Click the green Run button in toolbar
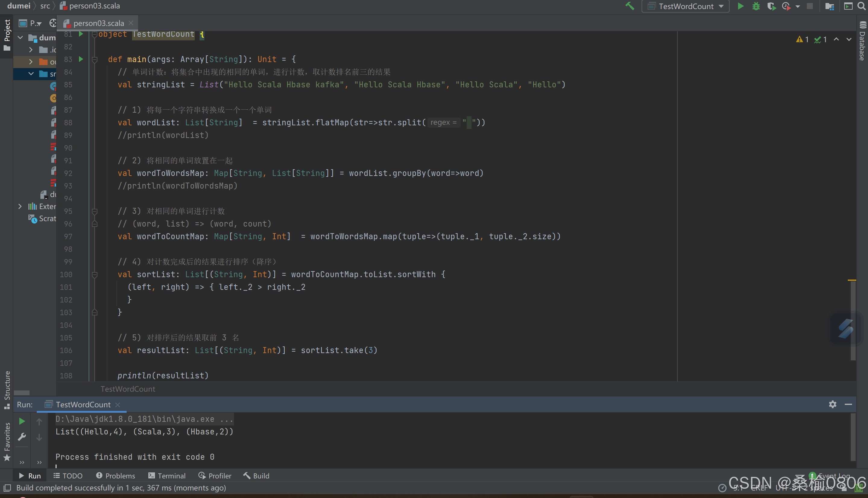Viewport: 868px width, 498px height. (x=740, y=6)
